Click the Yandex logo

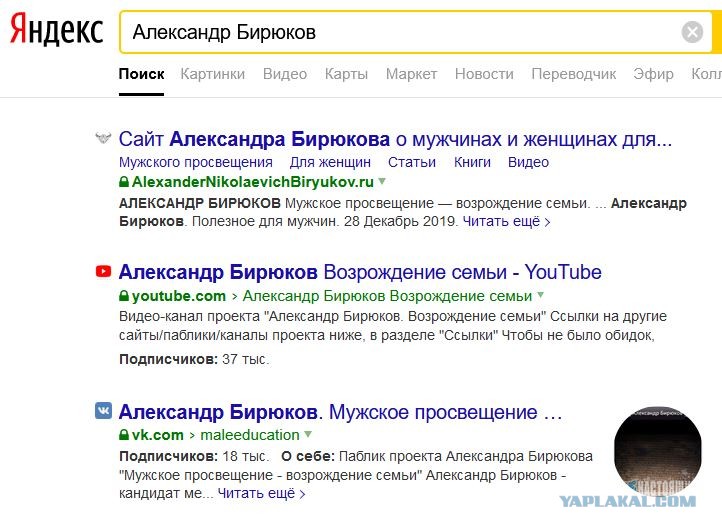click(56, 29)
